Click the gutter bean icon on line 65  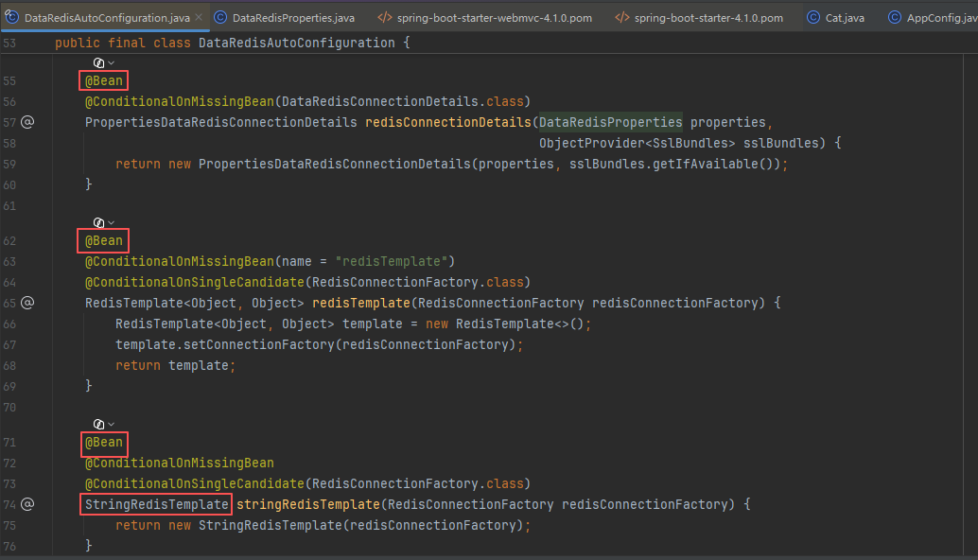[27, 303]
